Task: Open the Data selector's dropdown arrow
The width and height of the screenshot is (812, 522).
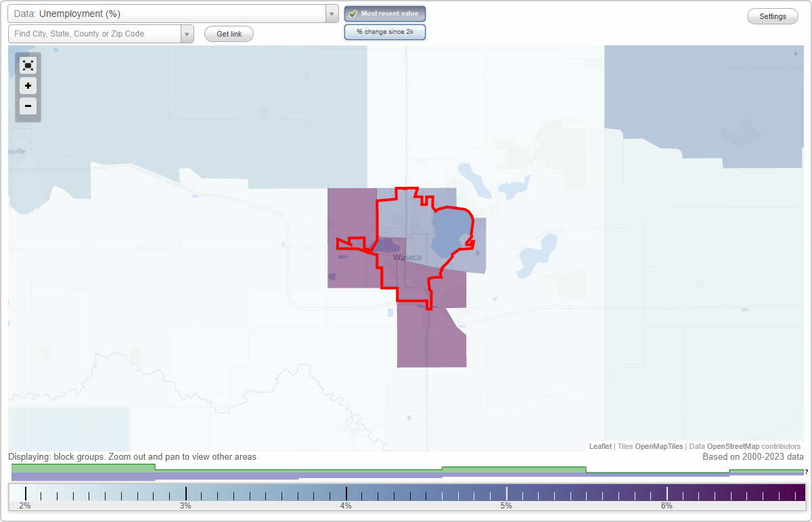Action: [331, 13]
